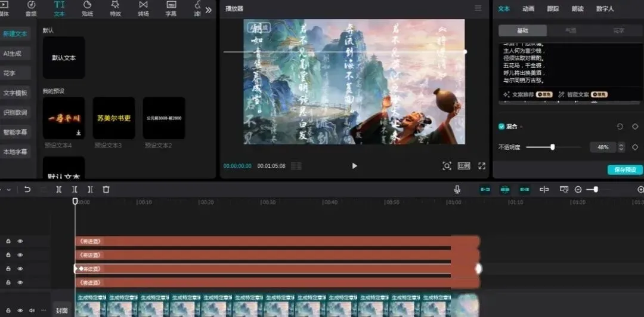Click the 保存预设 save preset button
Screen dimensions: 644x317
pyautogui.click(x=625, y=170)
